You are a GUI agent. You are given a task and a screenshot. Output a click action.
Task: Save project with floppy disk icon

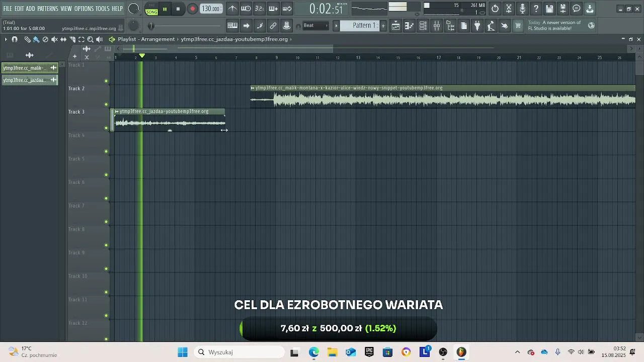[x=549, y=9]
